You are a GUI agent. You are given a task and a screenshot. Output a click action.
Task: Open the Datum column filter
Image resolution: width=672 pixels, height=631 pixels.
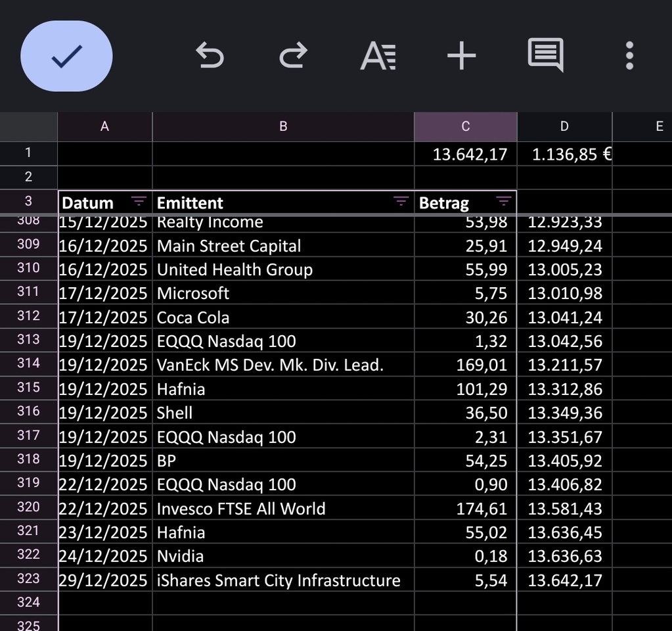point(139,202)
